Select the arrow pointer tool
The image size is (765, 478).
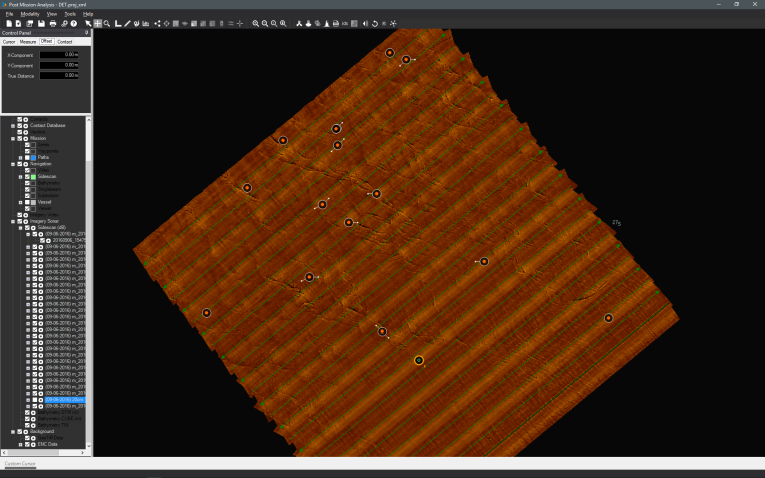click(x=88, y=23)
